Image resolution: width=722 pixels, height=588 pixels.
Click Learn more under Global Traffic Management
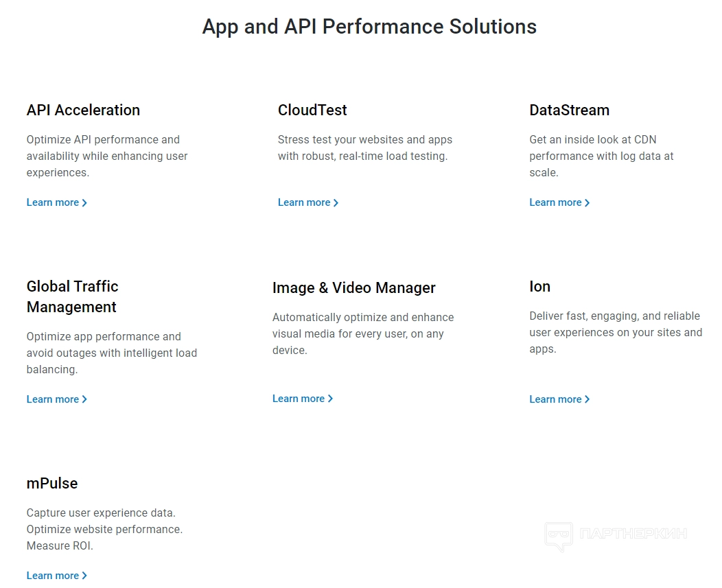point(53,399)
